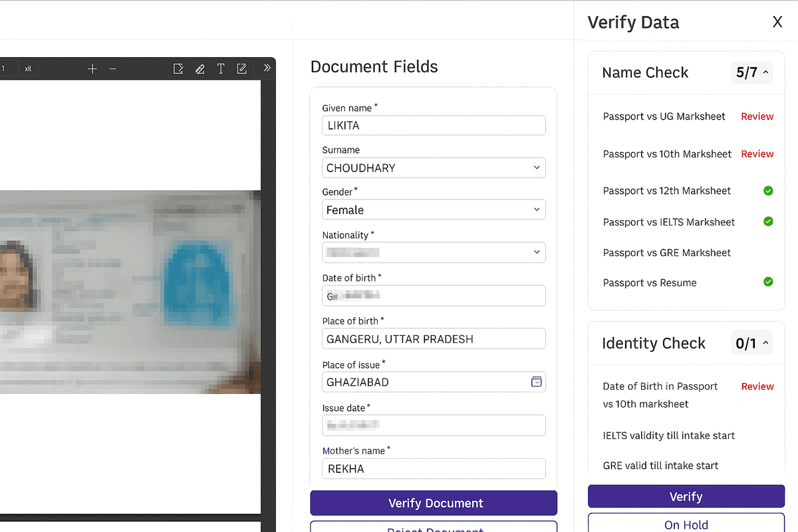798x532 pixels.
Task: Open the edit annotation tool
Action: click(x=241, y=68)
